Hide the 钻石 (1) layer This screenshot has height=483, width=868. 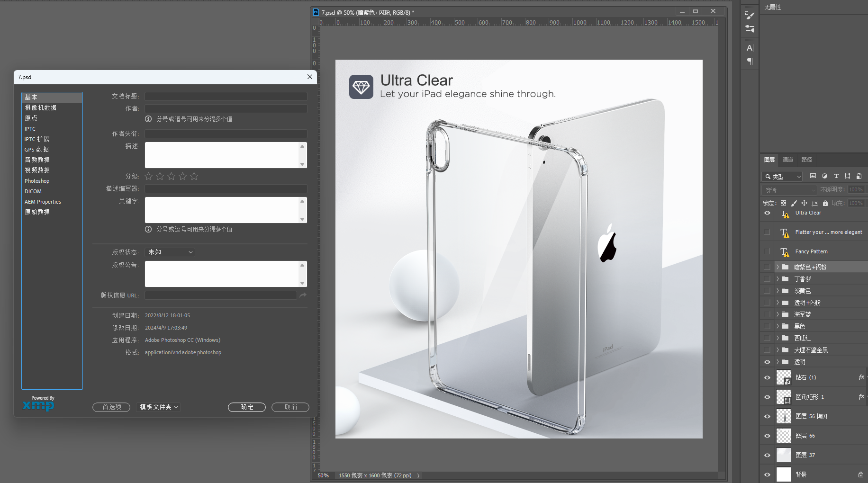click(767, 377)
